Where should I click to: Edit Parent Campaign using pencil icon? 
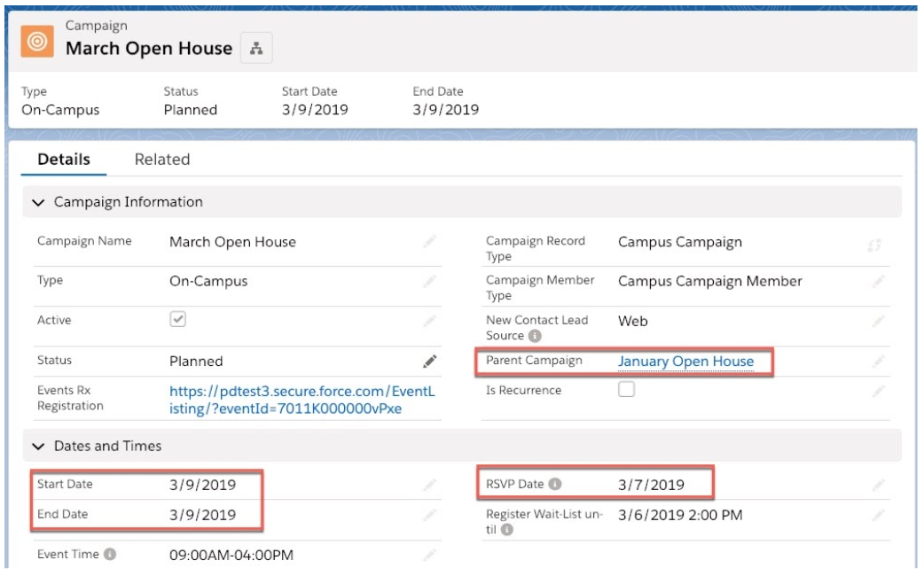point(879,361)
